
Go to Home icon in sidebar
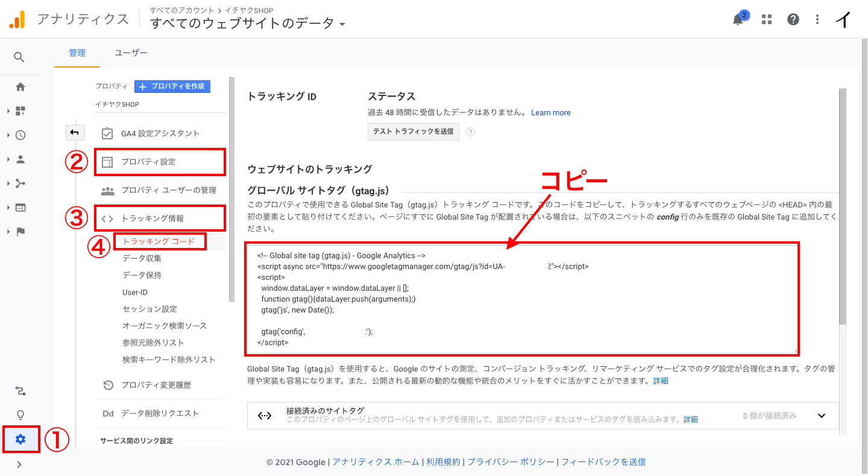tap(20, 87)
